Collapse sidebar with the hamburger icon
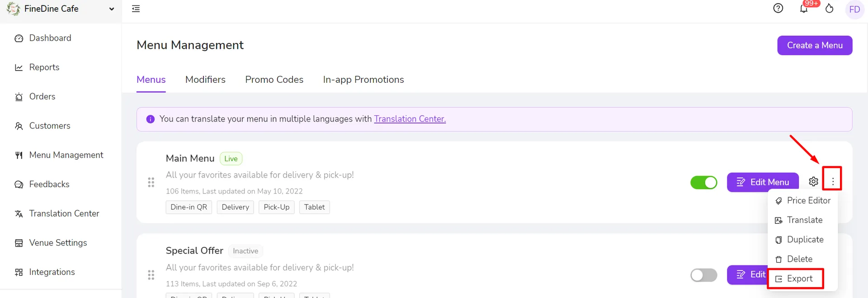868x298 pixels. point(136,9)
